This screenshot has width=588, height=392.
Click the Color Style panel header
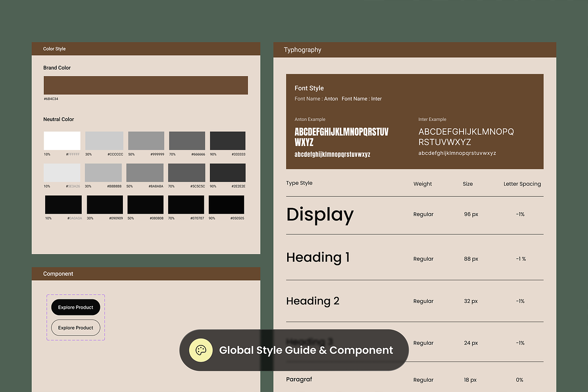click(146, 49)
